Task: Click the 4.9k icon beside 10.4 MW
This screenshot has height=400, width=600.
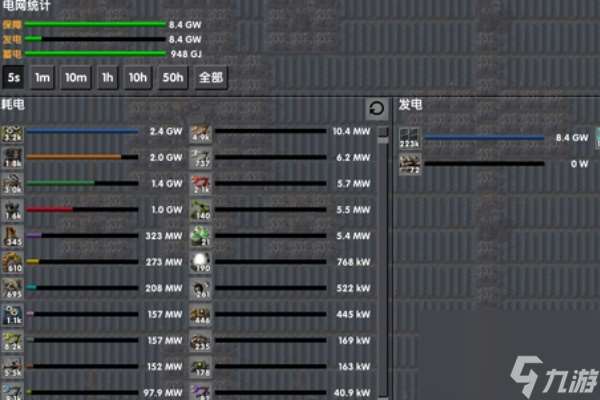Action: click(201, 134)
